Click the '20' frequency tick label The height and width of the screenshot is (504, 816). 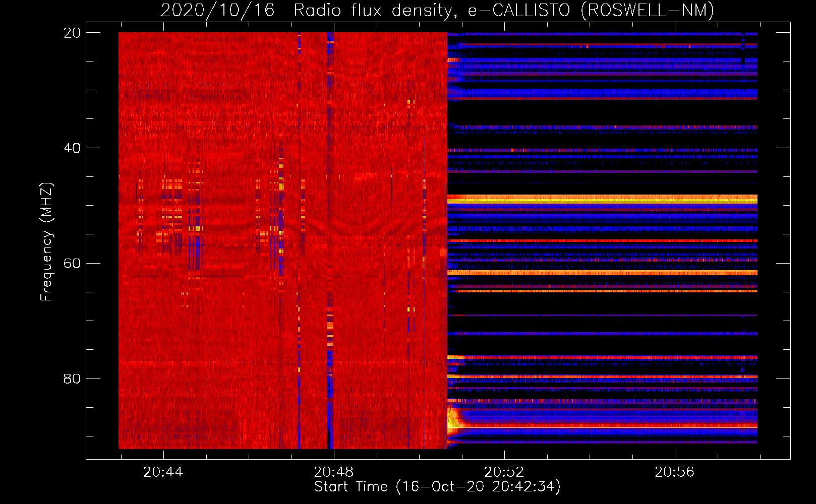pyautogui.click(x=72, y=33)
